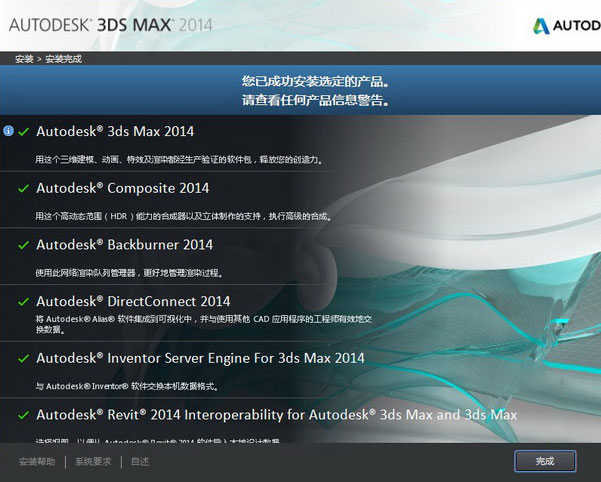Image resolution: width=601 pixels, height=482 pixels.
Task: Click the green checkmark next to Inventor Server Engine
Action: [x=24, y=359]
